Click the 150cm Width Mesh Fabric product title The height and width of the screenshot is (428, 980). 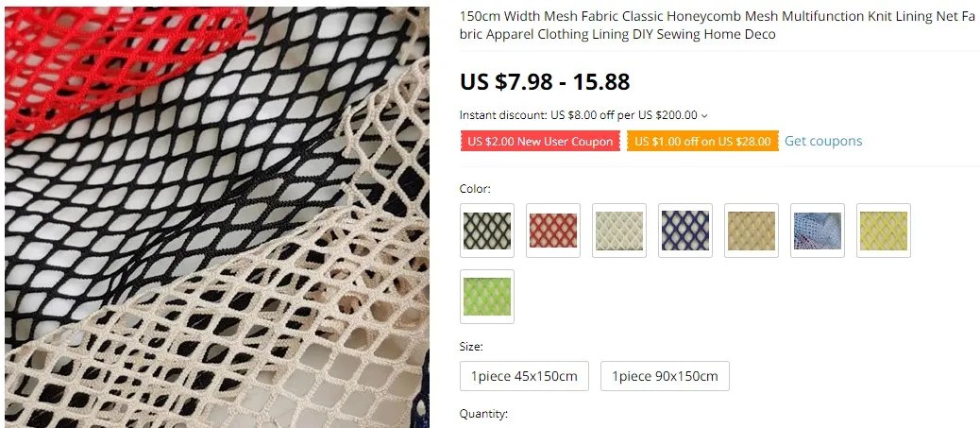coord(718,25)
